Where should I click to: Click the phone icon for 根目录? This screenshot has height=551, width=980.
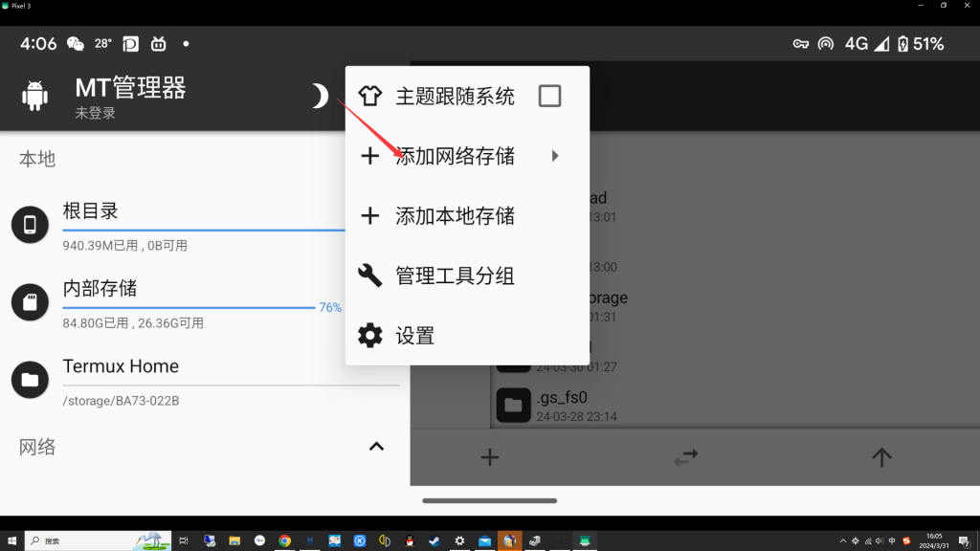pyautogui.click(x=30, y=225)
